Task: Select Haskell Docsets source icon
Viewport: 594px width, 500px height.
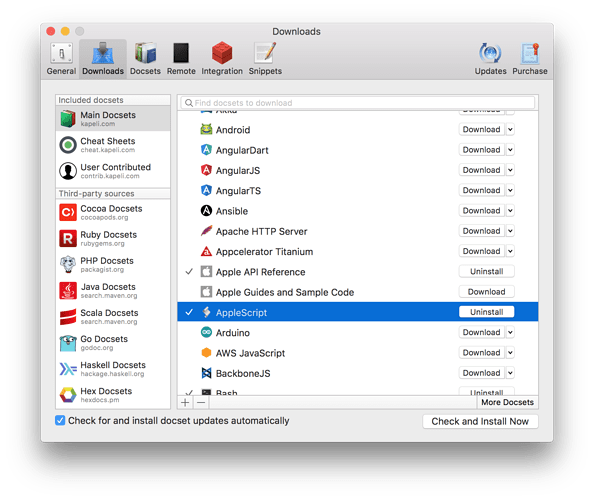Action: pos(68,369)
